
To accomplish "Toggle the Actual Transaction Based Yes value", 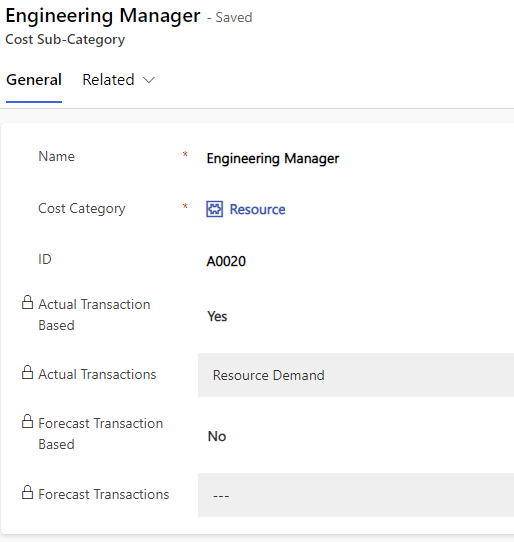I will [217, 316].
